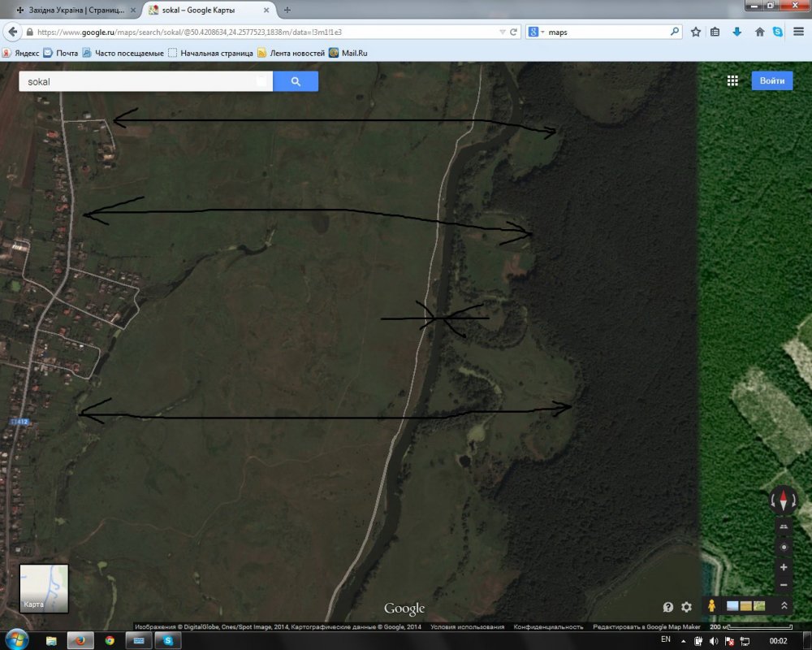This screenshot has height=650, width=812.
Task: Bookmark this page with the star
Action: [x=696, y=32]
